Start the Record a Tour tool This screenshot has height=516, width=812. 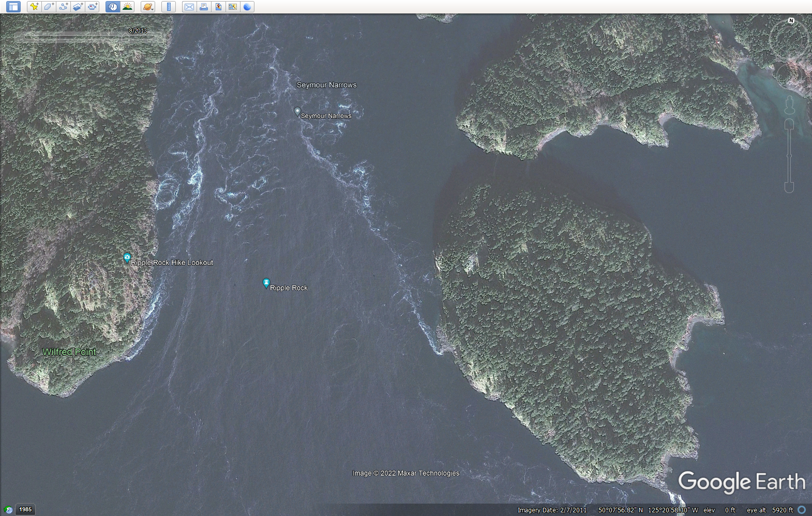[93, 7]
